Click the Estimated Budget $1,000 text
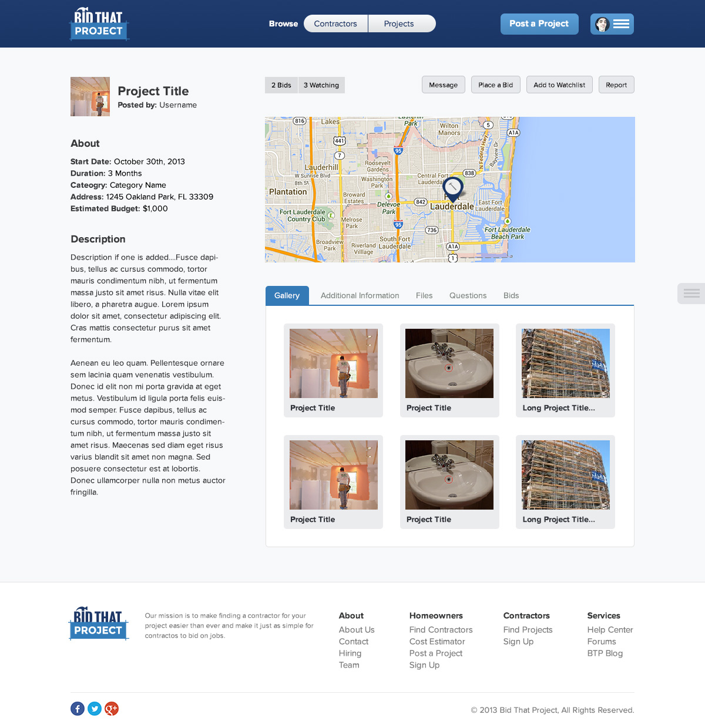Screen dimensions: 705x728 click(x=119, y=208)
